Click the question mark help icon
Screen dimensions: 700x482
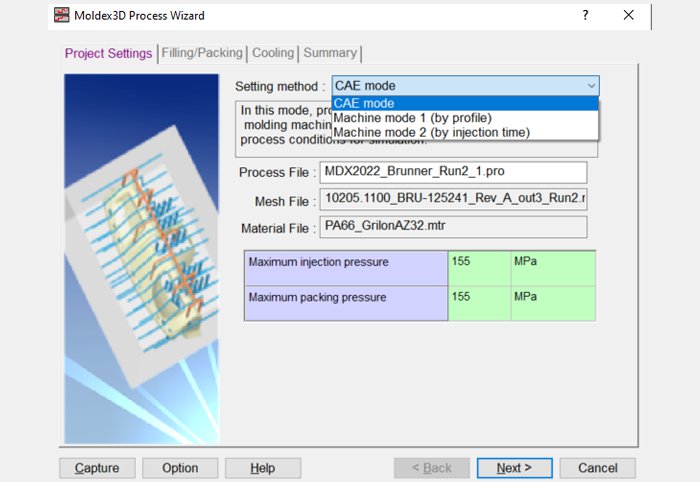tap(585, 15)
